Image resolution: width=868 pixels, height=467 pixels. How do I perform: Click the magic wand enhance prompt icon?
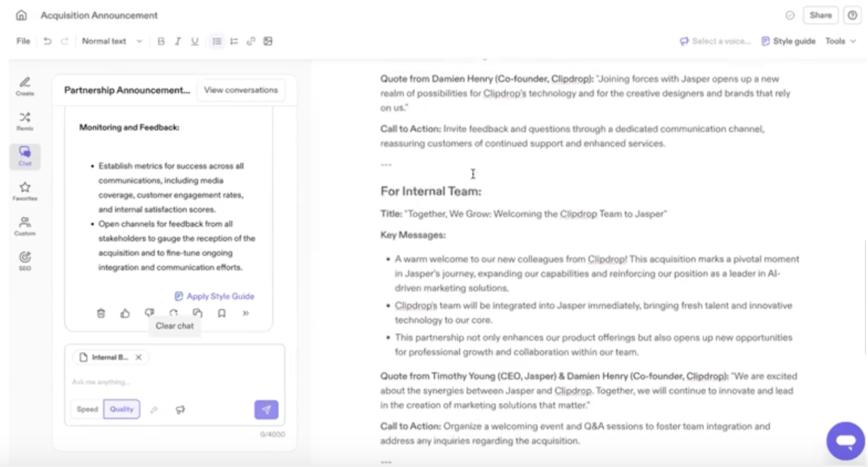(x=154, y=410)
